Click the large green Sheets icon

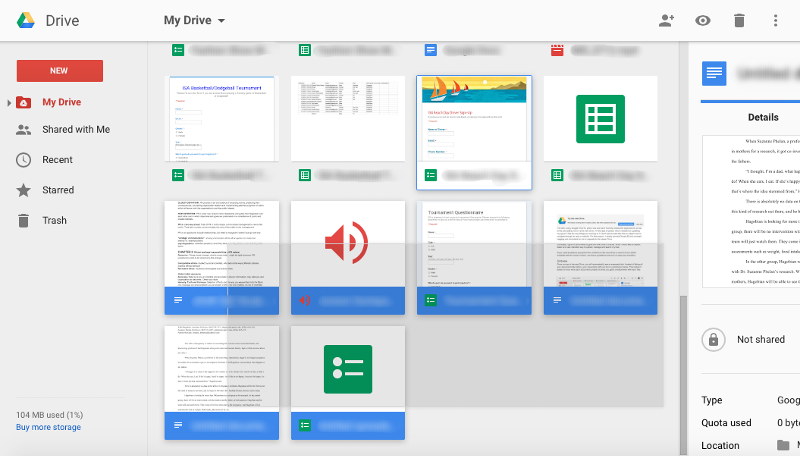[x=601, y=119]
